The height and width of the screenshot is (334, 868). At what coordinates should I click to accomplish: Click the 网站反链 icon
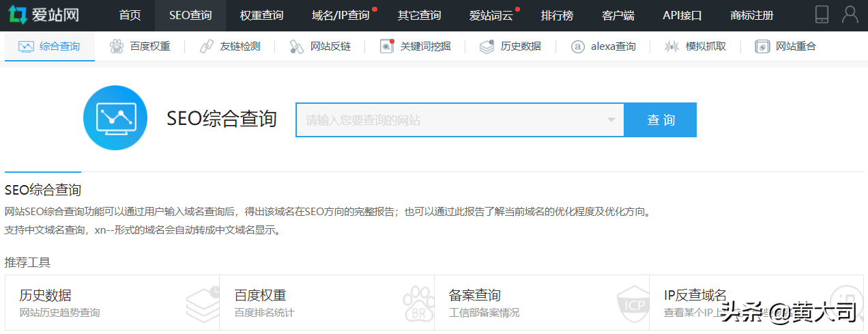(x=296, y=46)
